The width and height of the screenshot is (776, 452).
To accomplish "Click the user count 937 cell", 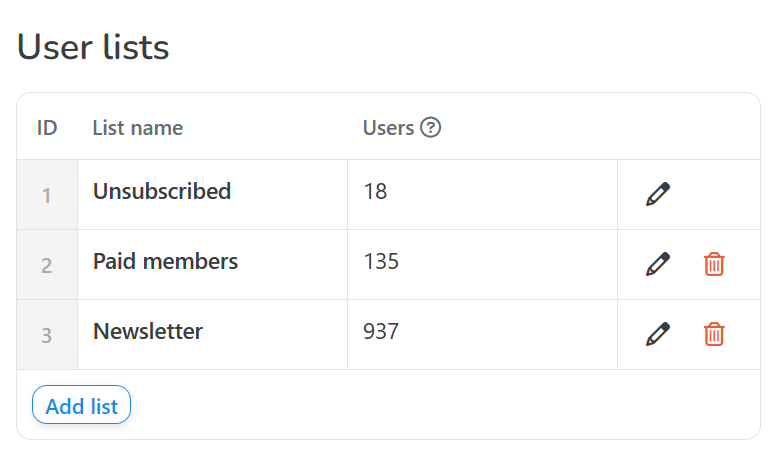I will point(483,334).
